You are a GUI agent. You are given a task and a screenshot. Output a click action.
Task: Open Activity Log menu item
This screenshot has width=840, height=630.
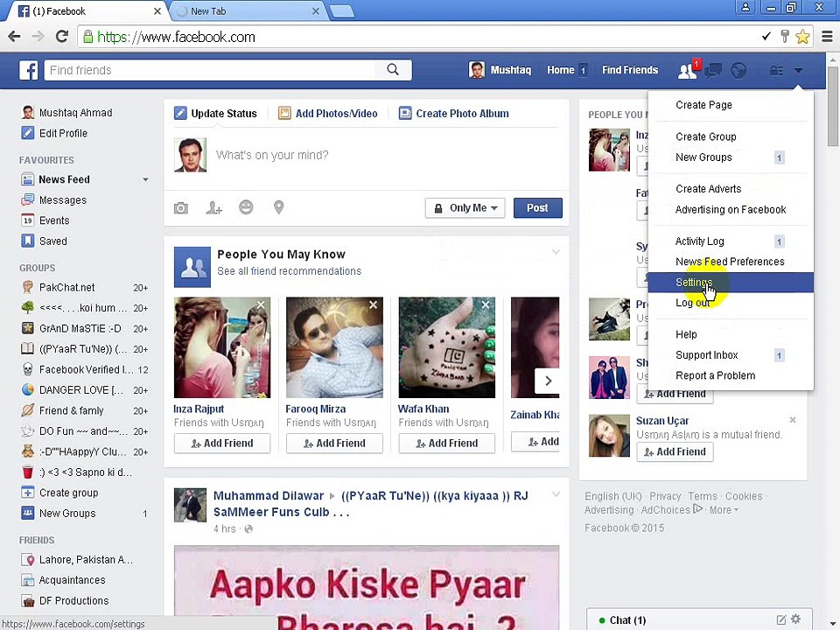(x=731, y=241)
